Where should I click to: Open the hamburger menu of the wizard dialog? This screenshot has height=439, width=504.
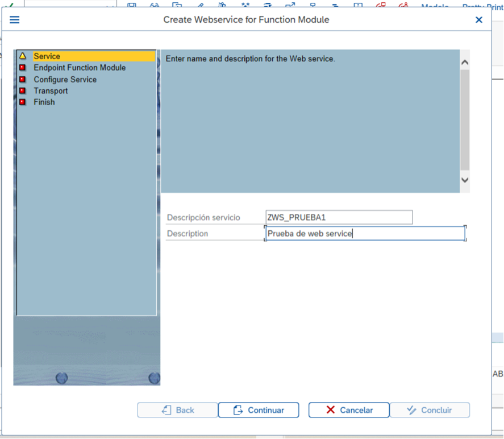coord(14,19)
